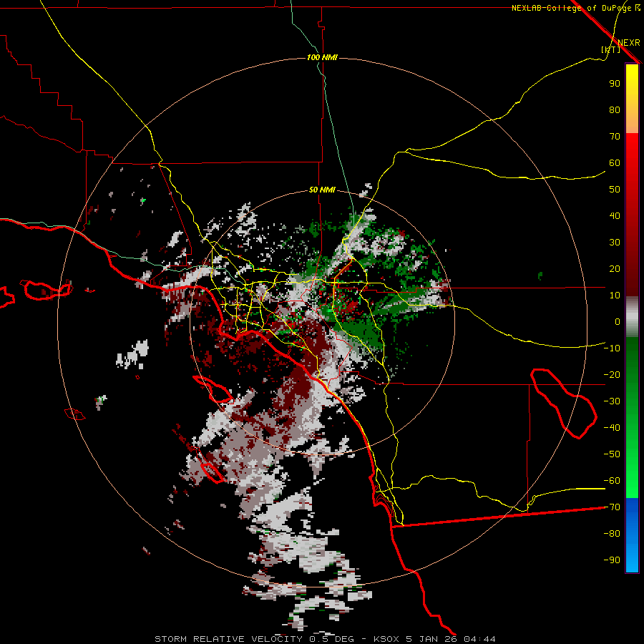
Task: Click the "0" scale value
Action: [x=618, y=321]
